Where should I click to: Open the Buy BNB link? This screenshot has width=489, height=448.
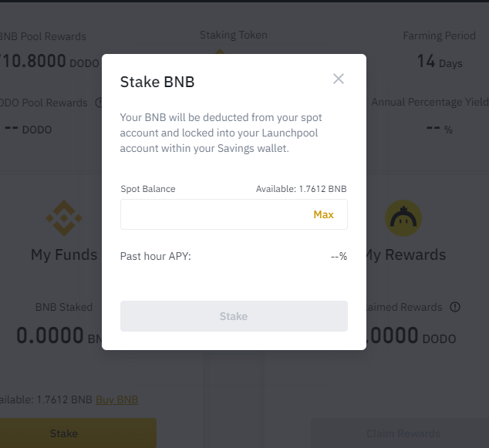(116, 399)
